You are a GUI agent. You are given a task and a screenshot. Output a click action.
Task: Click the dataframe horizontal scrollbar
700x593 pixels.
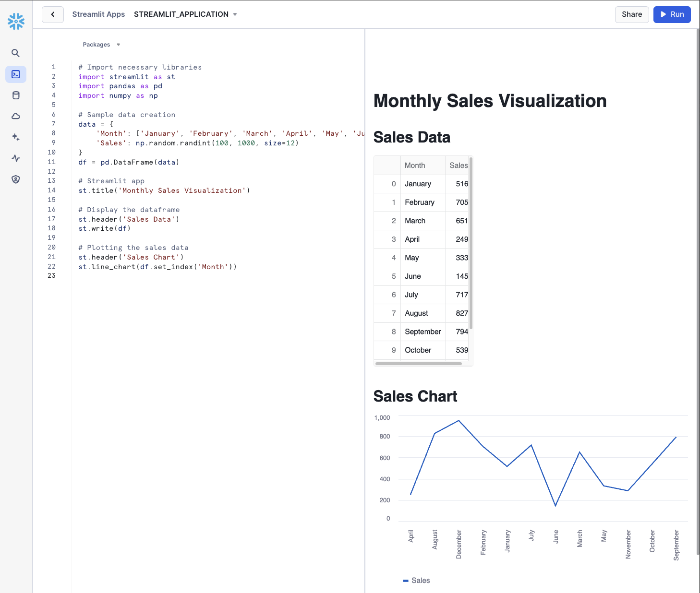419,364
